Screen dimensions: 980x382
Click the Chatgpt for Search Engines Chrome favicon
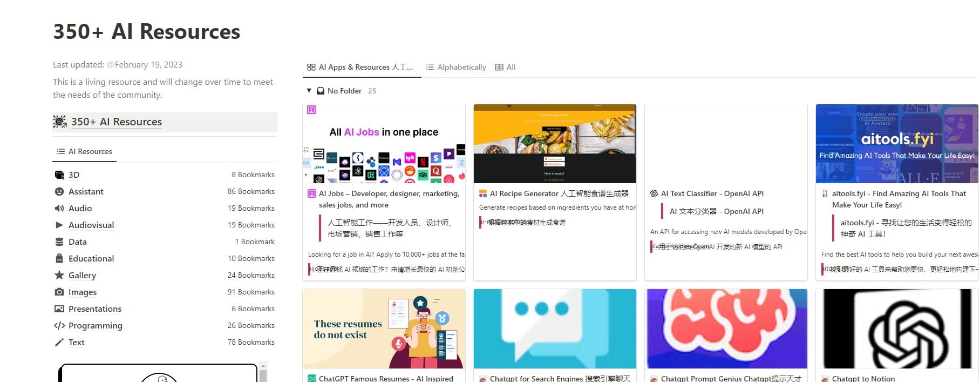[x=483, y=379]
